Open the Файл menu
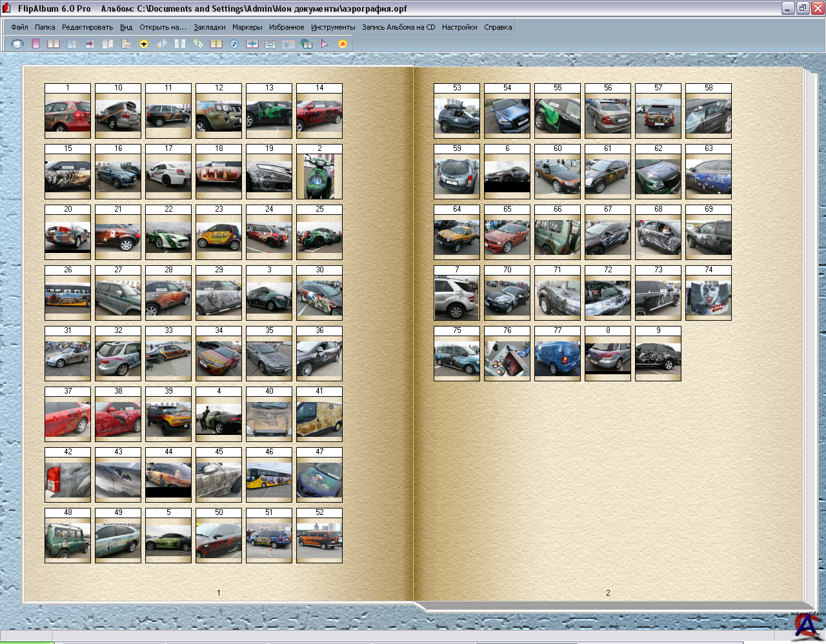This screenshot has height=644, width=826. 19,27
